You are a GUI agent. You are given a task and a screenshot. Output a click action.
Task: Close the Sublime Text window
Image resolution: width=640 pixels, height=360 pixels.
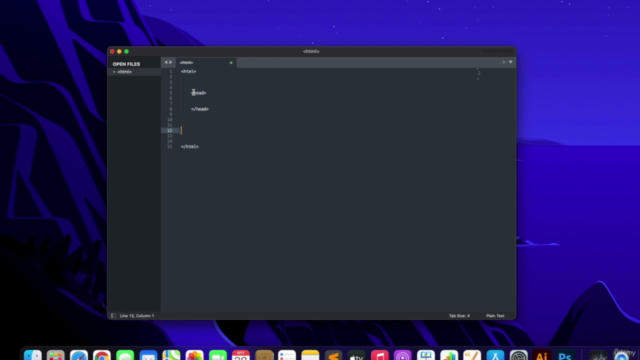(112, 51)
